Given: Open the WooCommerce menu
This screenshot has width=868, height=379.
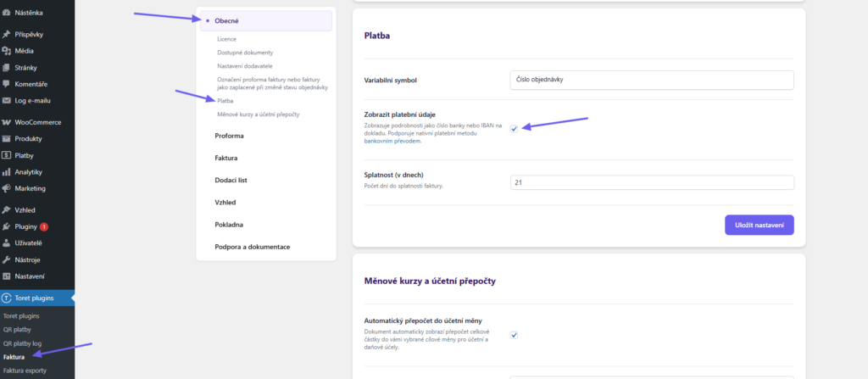Looking at the screenshot, I should [x=37, y=122].
